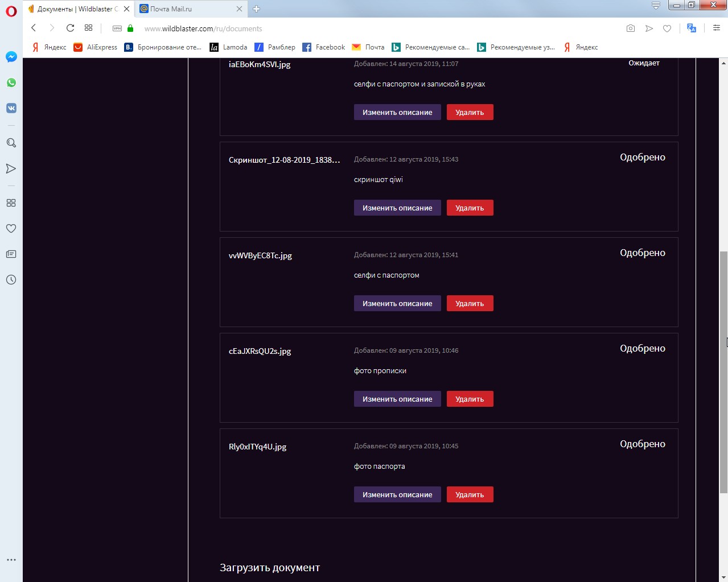The height and width of the screenshot is (582, 728).
Task: Open WhatsApp in the Opera sidebar
Action: 11,82
